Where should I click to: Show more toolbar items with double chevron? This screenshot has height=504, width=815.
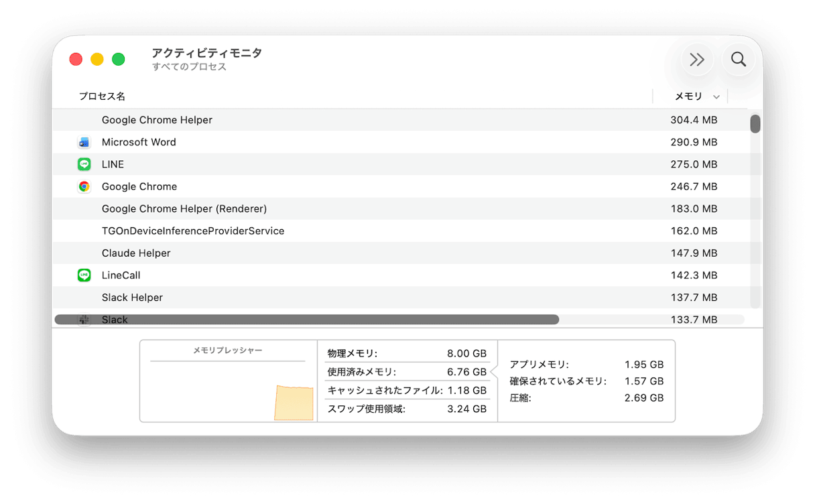coord(697,60)
